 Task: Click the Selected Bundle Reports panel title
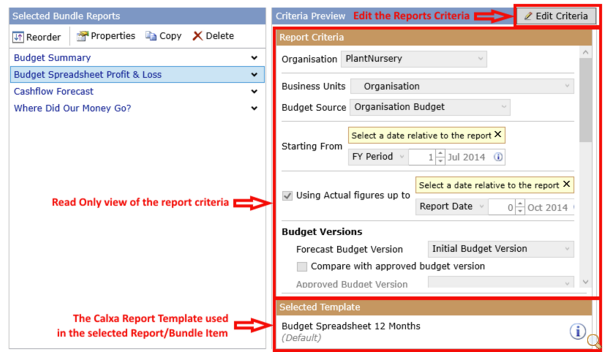(x=66, y=16)
